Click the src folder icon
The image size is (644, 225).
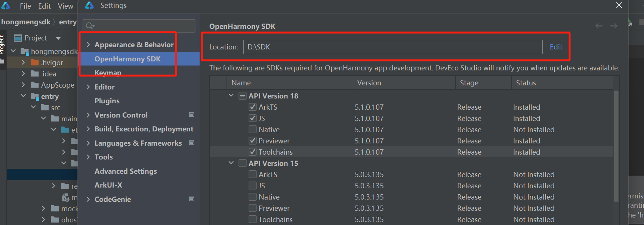click(45, 107)
